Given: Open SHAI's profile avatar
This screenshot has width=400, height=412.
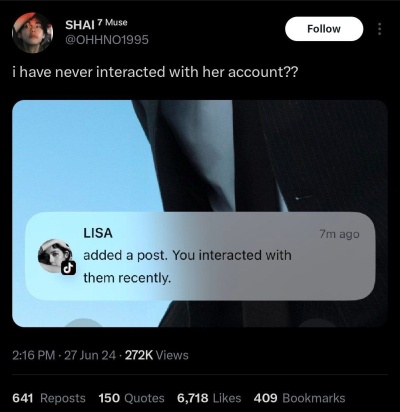Looking at the screenshot, I should [33, 33].
